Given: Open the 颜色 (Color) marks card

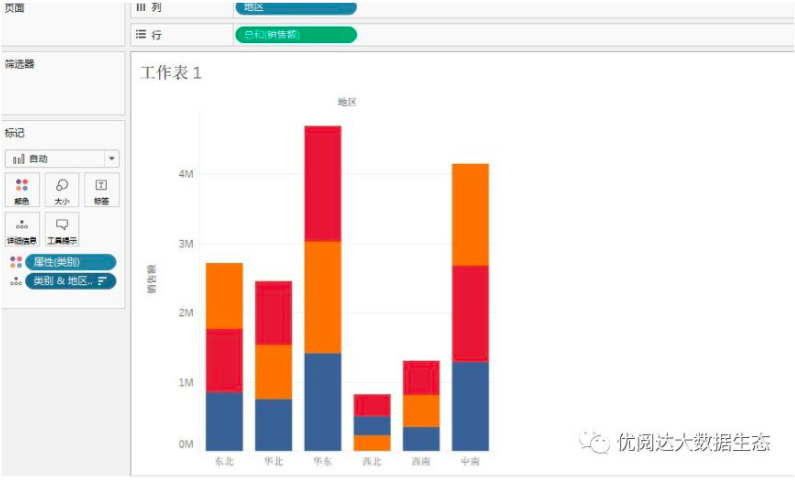Looking at the screenshot, I should pyautogui.click(x=22, y=189).
